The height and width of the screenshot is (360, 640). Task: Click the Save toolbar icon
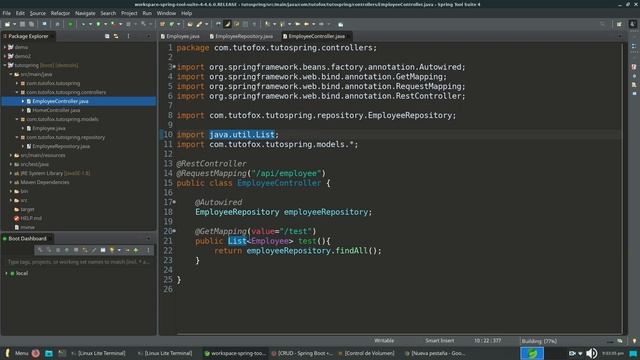click(22, 24)
